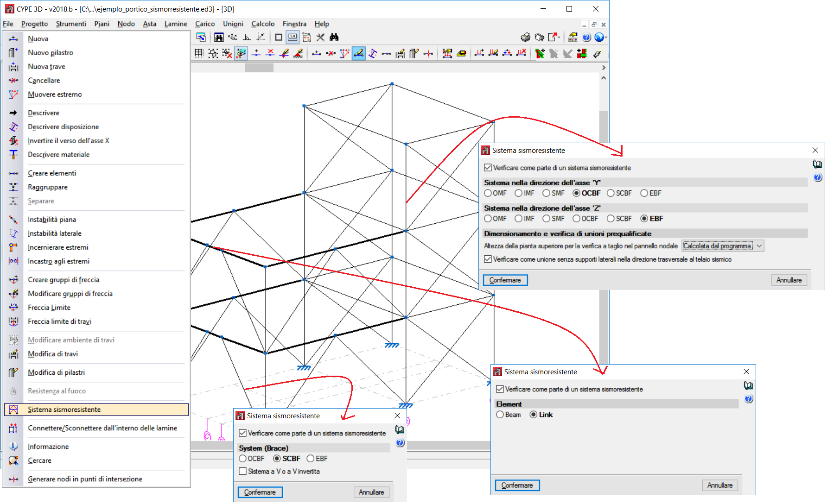This screenshot has width=827, height=504.
Task: Click Confermare in System (Brace) dialog
Action: pyautogui.click(x=260, y=492)
